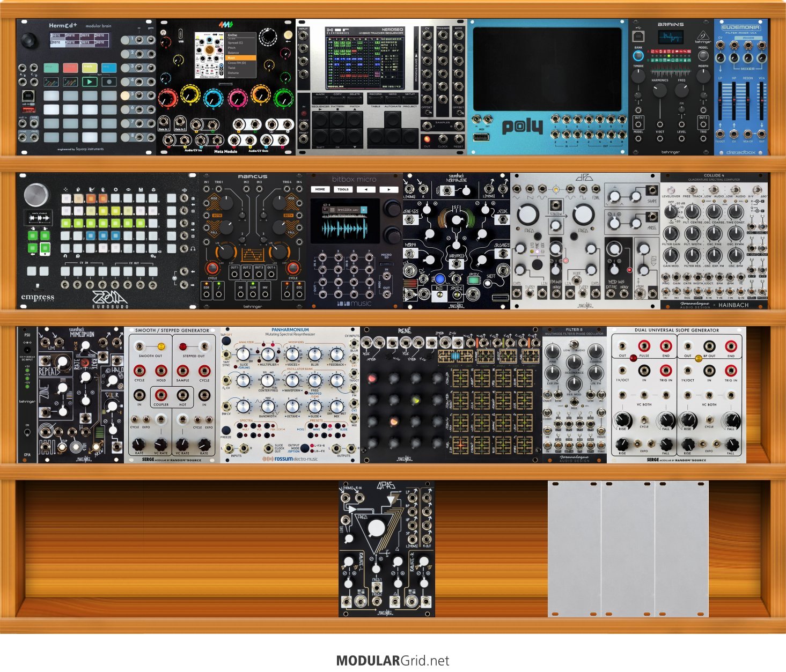Select 'Spread (C)' in the Meta Module menu

pos(240,43)
